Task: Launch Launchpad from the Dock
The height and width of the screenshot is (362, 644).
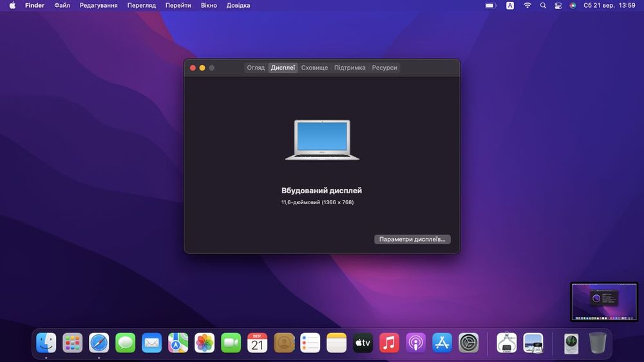Action: click(x=72, y=343)
